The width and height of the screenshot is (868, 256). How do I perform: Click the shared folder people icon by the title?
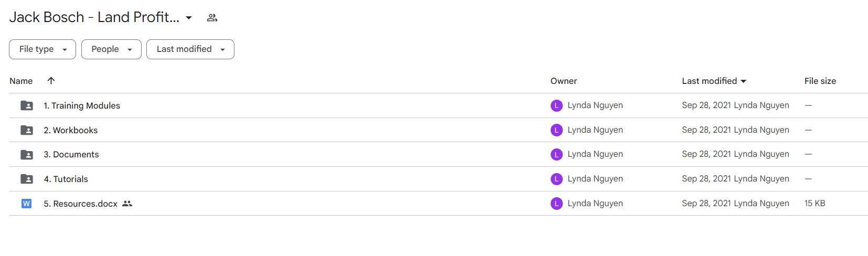[x=212, y=18]
